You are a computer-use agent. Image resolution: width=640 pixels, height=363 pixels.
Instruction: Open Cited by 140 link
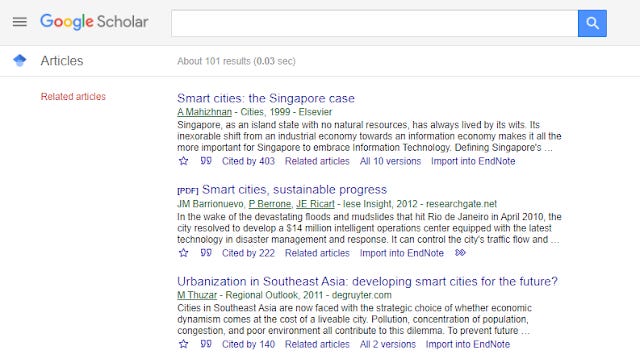pos(248,344)
